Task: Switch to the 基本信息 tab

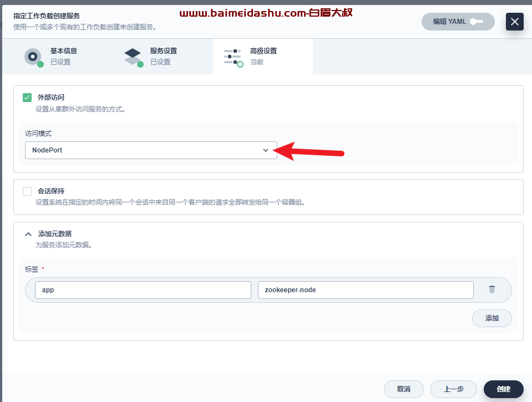Action: click(x=63, y=57)
